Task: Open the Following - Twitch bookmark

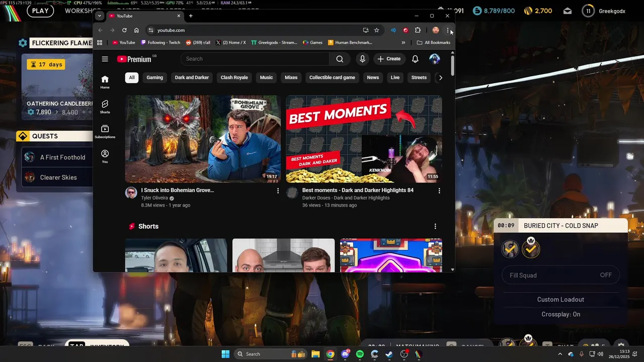Action: pos(160,43)
